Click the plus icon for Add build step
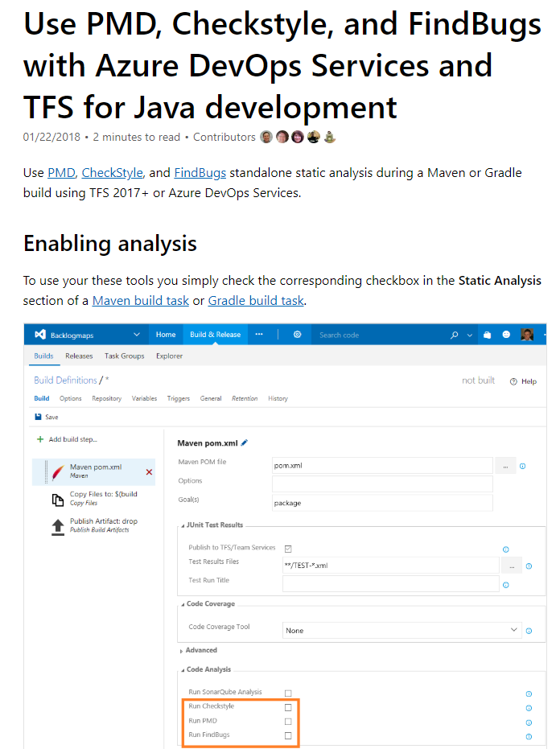This screenshot has height=749, width=560. click(40, 439)
